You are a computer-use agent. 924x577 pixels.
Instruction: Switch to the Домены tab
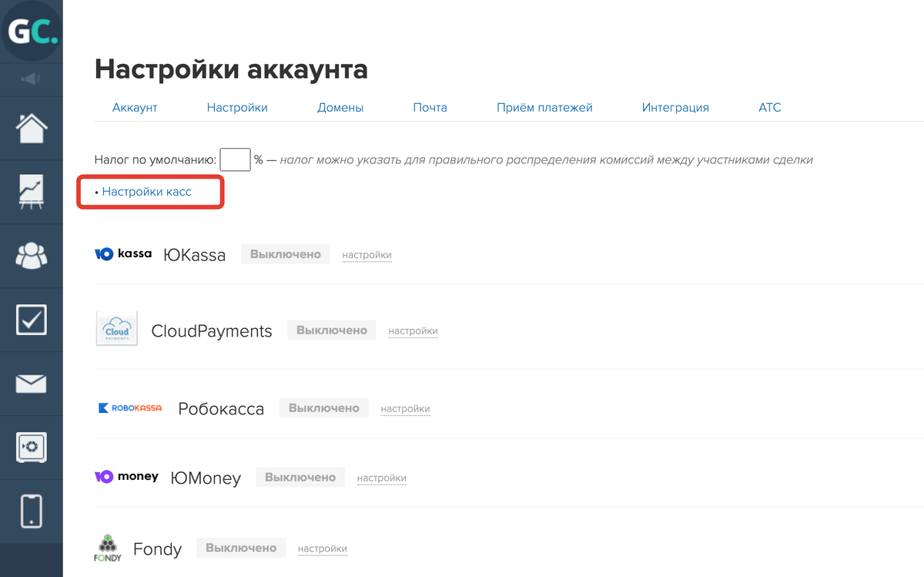click(340, 108)
